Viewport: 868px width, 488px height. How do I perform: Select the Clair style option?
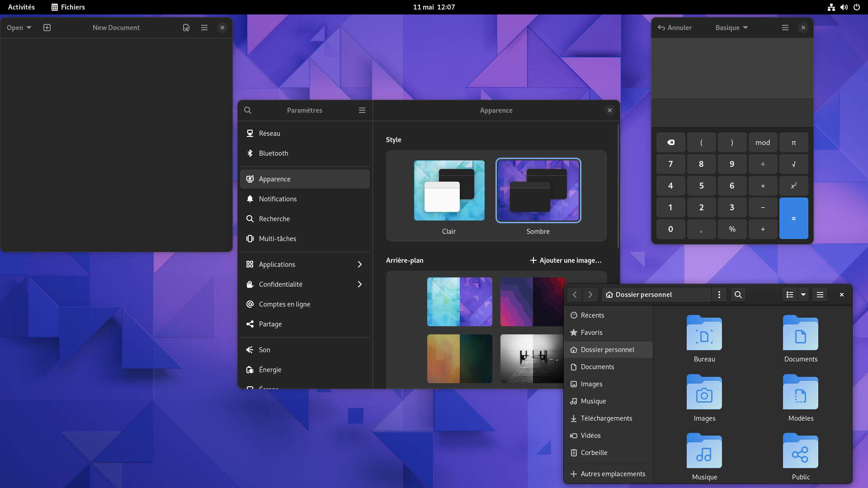[x=449, y=191]
